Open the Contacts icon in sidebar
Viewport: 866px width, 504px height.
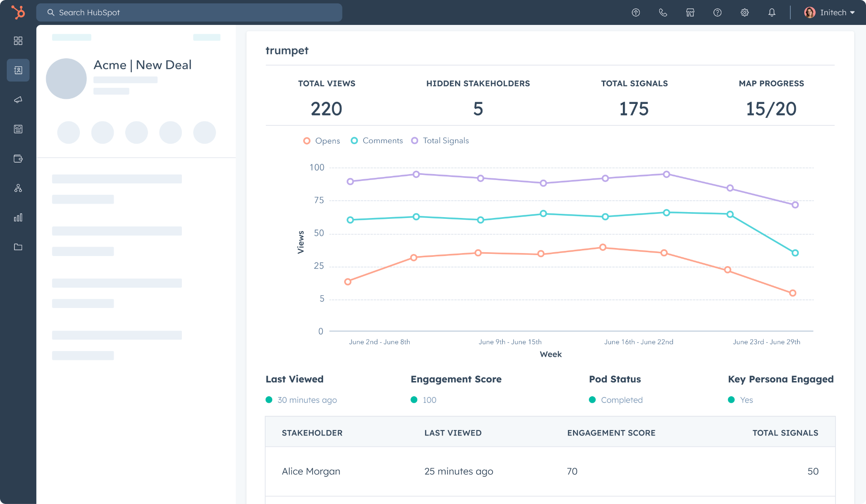pos(18,70)
